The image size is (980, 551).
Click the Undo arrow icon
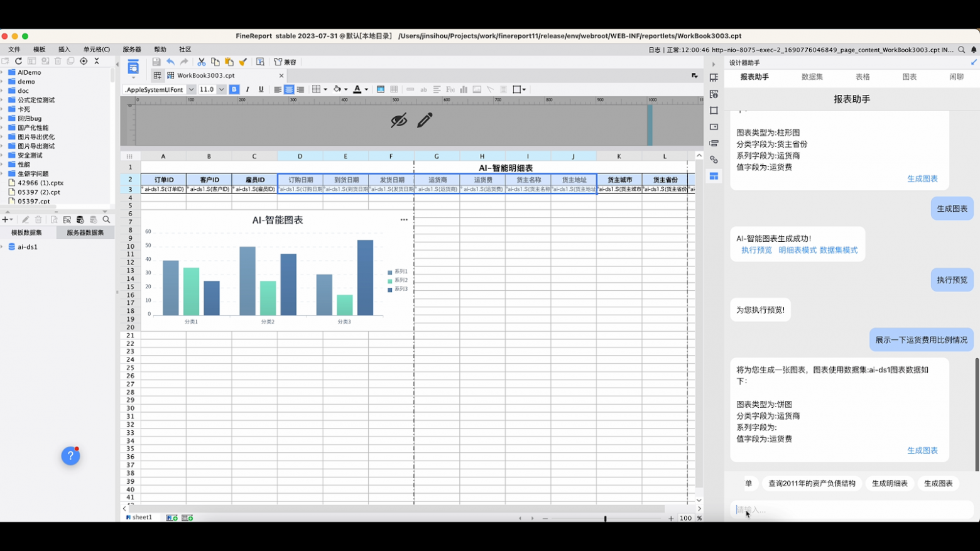170,62
